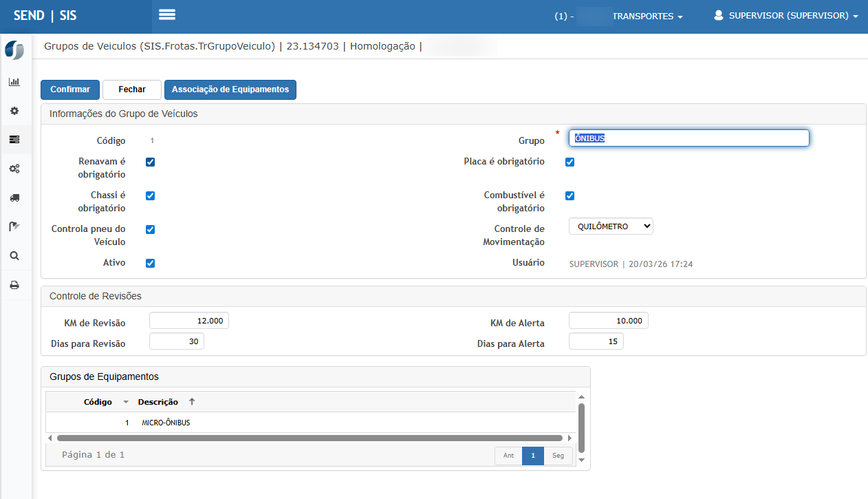
Task: Expand the SUPERVISOR user menu
Action: (786, 16)
